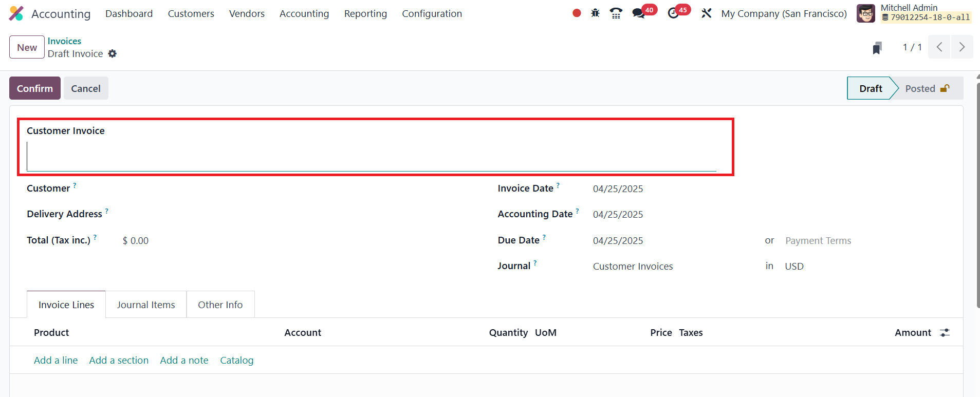Click the help question mark beside Due Date
Screen dimensions: 980x397
coord(544,237)
